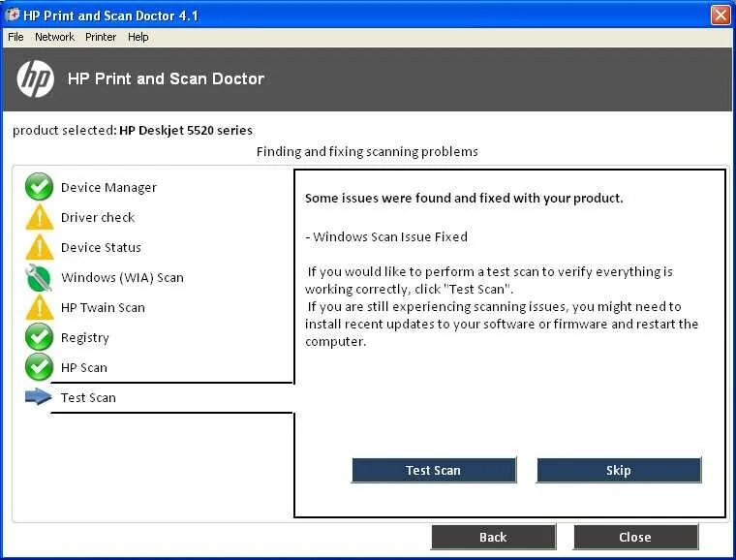This screenshot has width=736, height=560.
Task: Click the 'Windows Scan Issue Fixed' line
Action: (x=386, y=236)
